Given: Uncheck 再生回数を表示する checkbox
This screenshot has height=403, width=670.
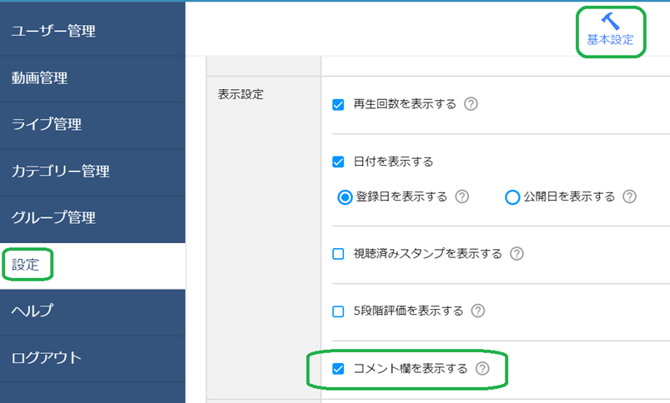Looking at the screenshot, I should (338, 104).
